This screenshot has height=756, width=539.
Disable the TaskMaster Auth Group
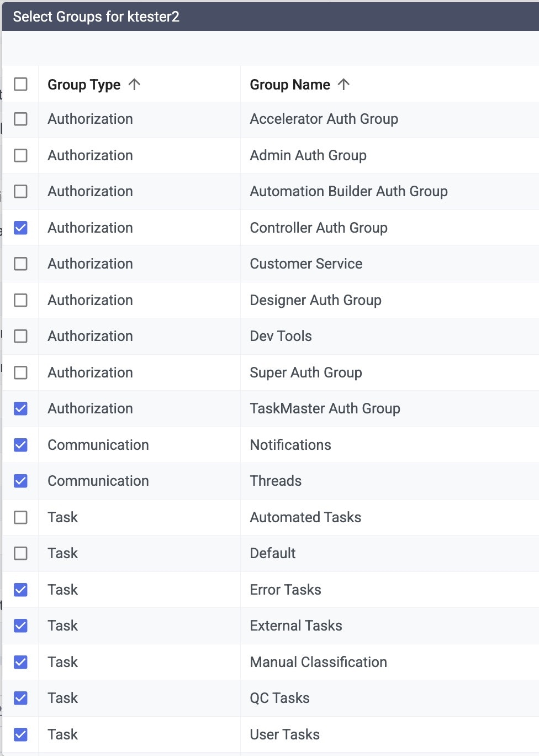coord(20,408)
